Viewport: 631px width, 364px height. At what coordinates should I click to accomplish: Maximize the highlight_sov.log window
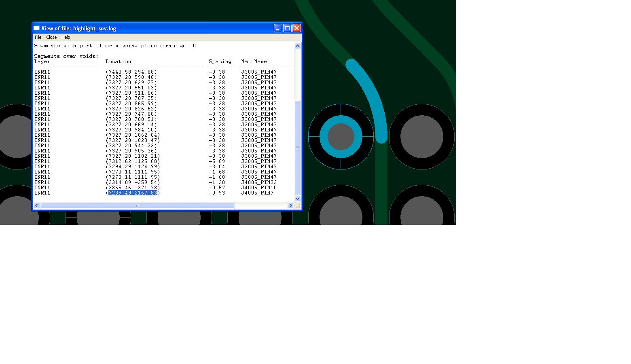tap(287, 28)
